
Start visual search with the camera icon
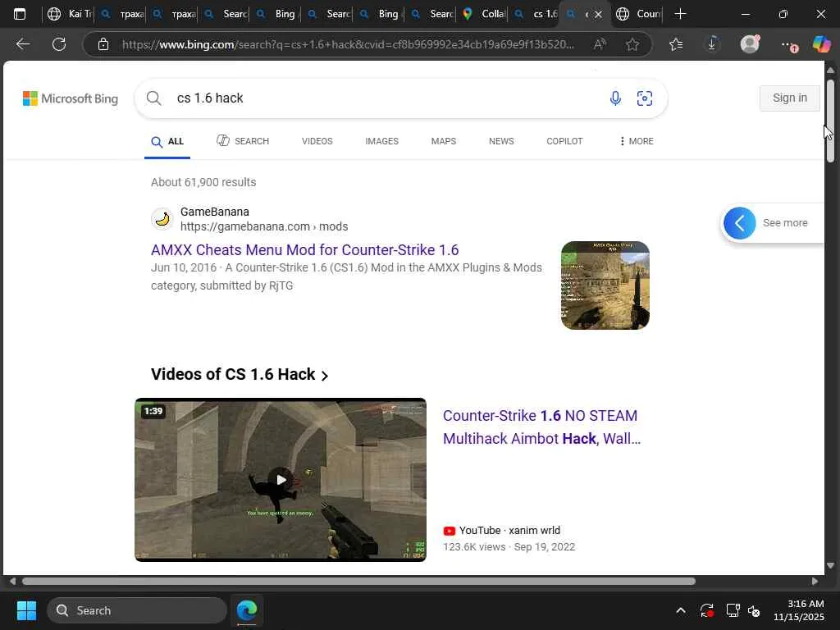(x=645, y=98)
